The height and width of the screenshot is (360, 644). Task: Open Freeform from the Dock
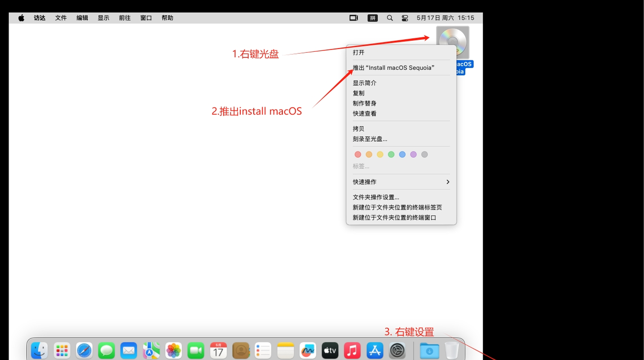[x=307, y=350]
